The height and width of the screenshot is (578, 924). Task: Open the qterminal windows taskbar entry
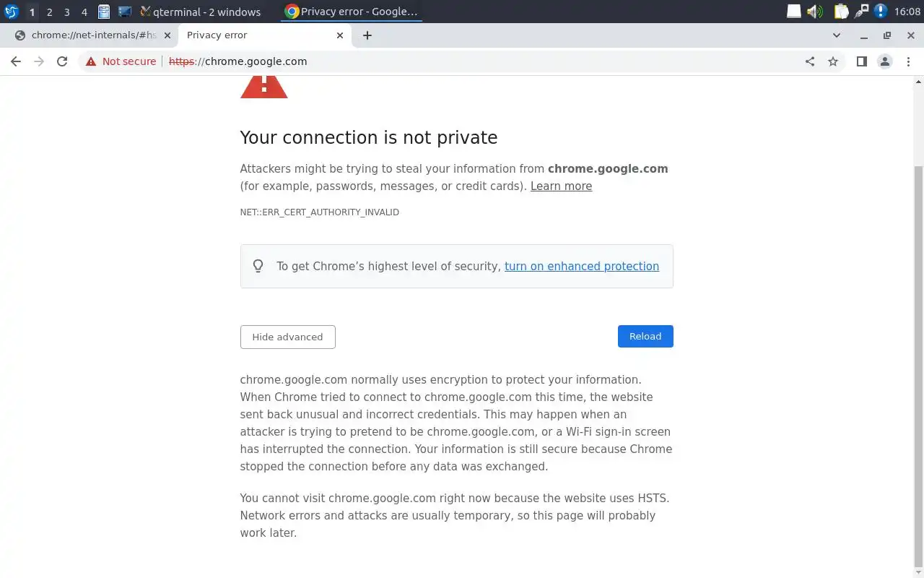(200, 12)
